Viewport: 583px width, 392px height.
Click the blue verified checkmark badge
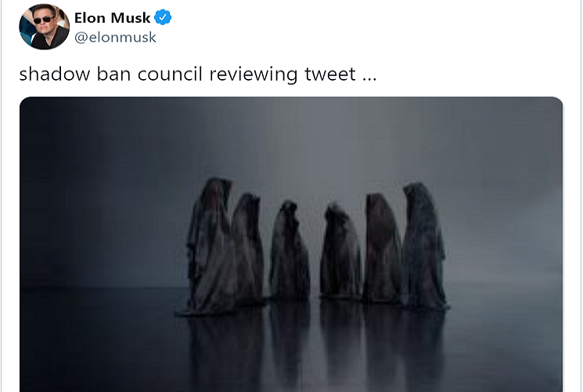click(163, 17)
